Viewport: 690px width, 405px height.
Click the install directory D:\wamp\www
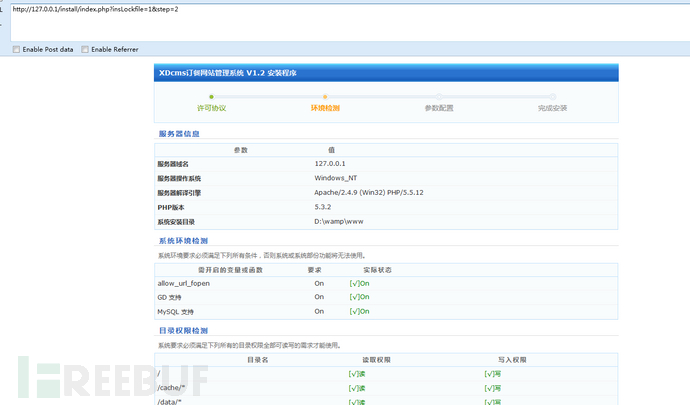pos(339,221)
